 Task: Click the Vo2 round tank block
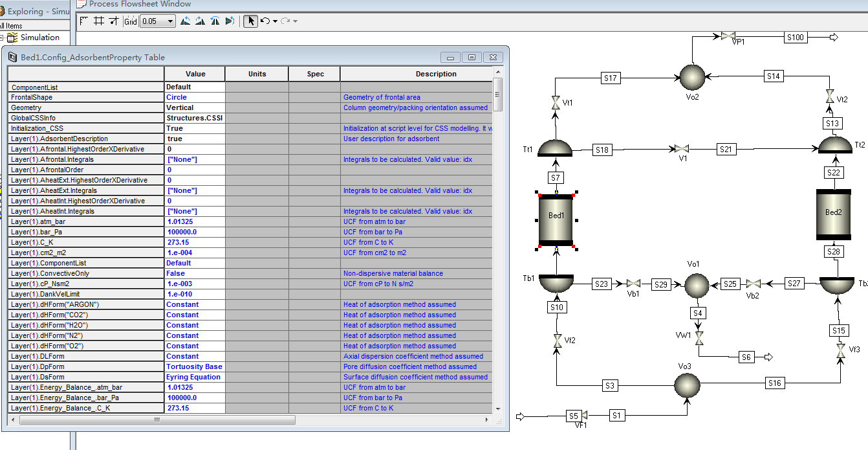(x=692, y=77)
